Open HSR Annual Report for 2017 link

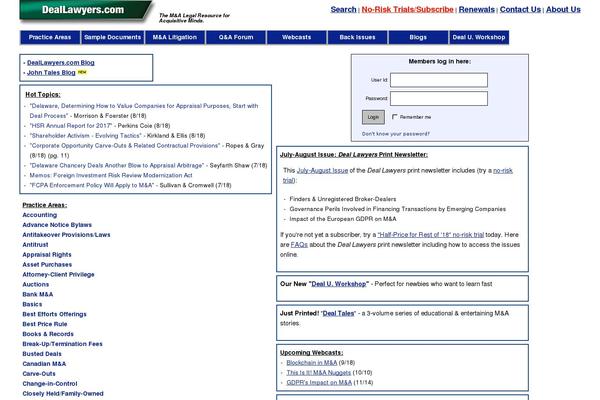click(71, 126)
